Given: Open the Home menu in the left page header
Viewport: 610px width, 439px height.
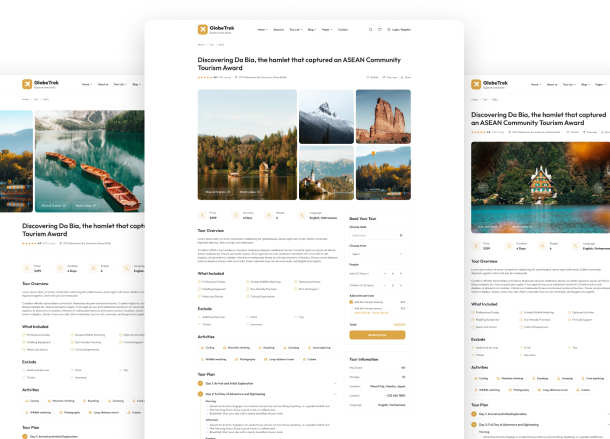Looking at the screenshot, I should (x=86, y=84).
